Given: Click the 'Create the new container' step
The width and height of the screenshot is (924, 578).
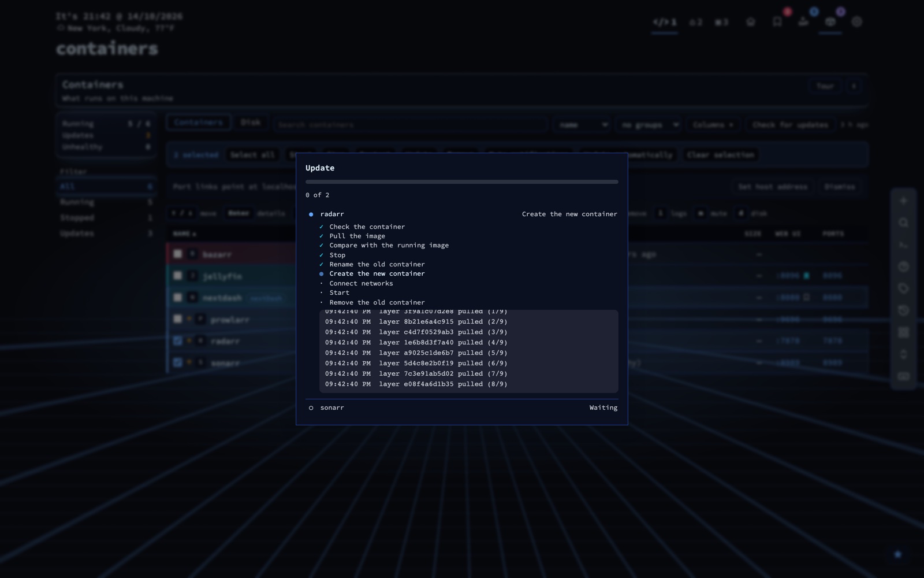Looking at the screenshot, I should click(x=377, y=273).
